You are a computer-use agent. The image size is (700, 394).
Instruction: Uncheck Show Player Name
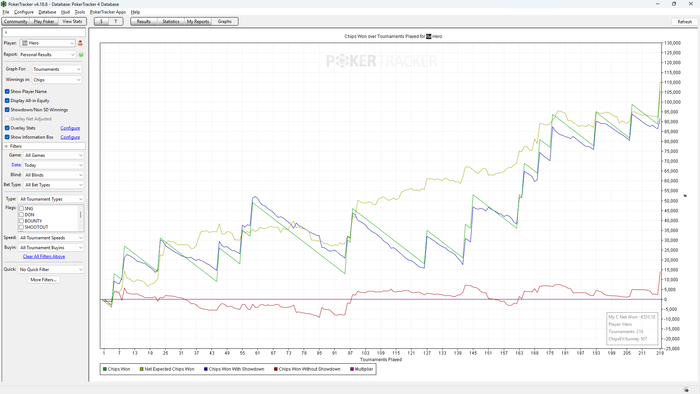tap(7, 91)
